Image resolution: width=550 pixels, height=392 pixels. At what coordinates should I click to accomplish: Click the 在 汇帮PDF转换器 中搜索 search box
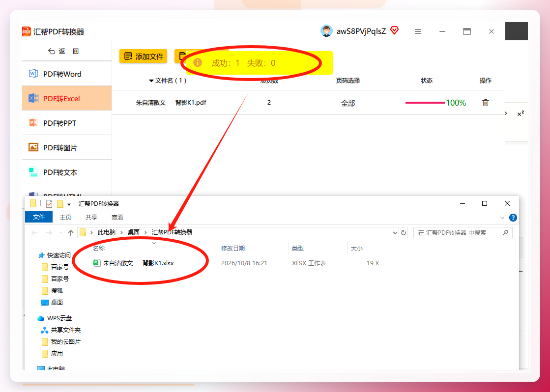pos(463,232)
